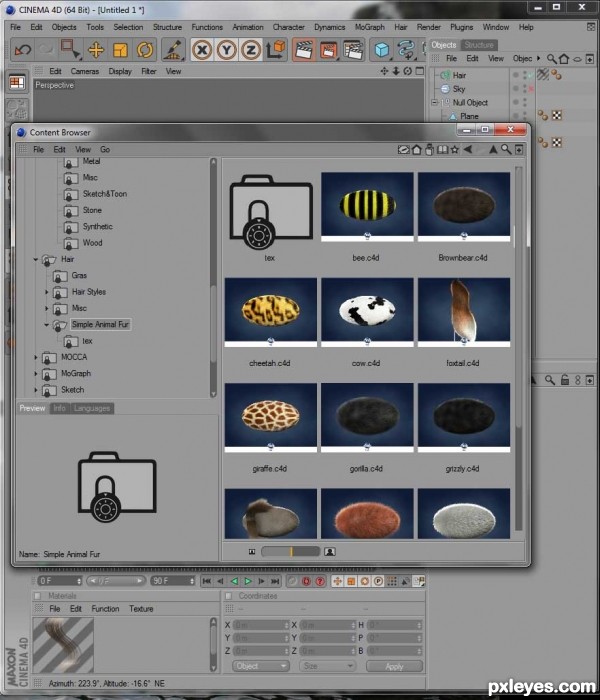Collapse the Hair folder in tree
Image resolution: width=600 pixels, height=700 pixels.
point(36,259)
